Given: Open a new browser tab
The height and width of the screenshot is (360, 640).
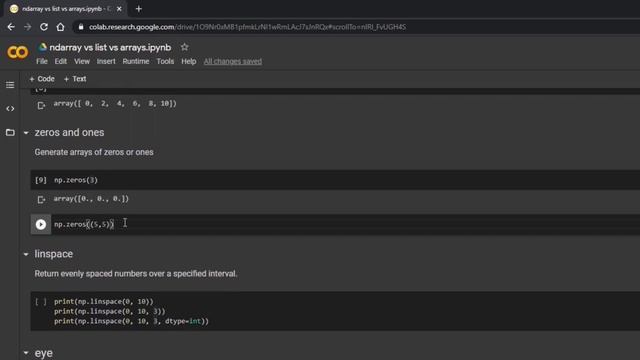Looking at the screenshot, I should tap(138, 9).
